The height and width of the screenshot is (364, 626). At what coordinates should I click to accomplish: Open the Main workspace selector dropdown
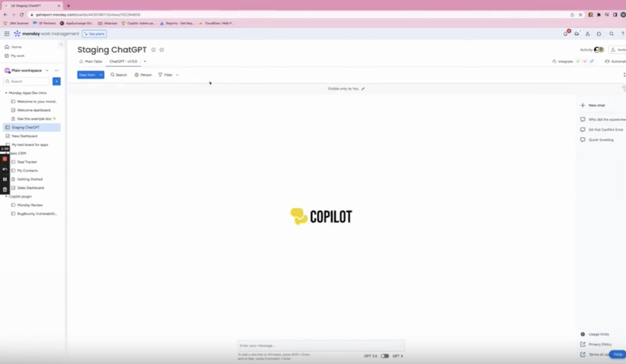(47, 70)
